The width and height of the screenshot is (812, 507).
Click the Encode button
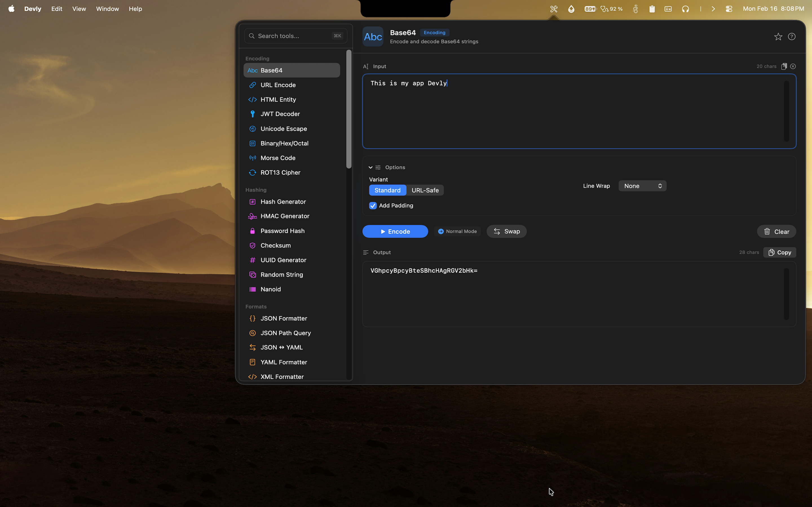click(x=395, y=231)
